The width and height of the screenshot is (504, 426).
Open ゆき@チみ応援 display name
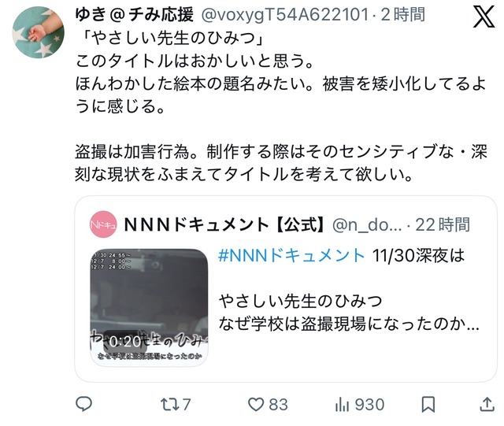[134, 15]
